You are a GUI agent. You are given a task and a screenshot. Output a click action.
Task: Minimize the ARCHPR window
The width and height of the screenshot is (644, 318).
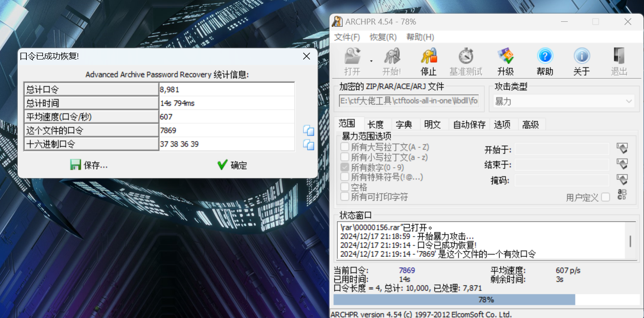tap(565, 22)
